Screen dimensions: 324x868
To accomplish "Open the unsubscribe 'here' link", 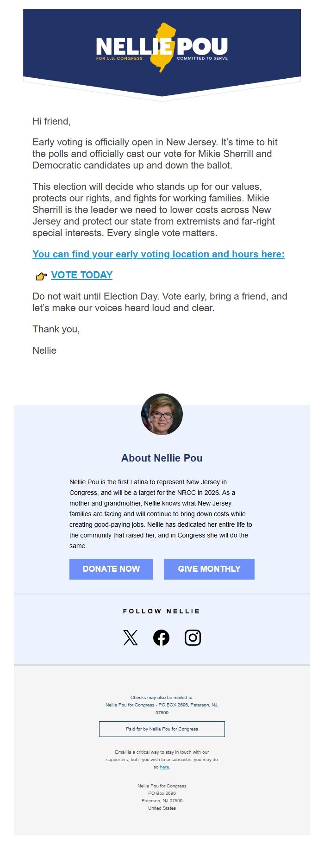I will [x=165, y=767].
